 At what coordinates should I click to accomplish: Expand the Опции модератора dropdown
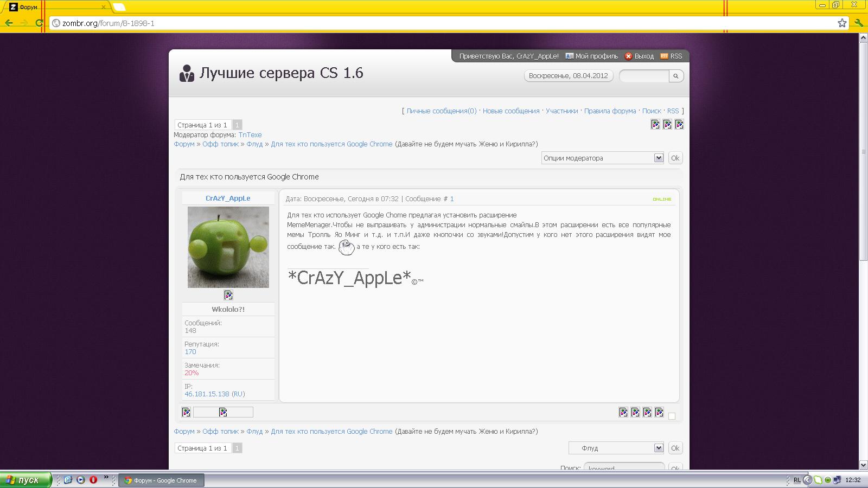(602, 158)
